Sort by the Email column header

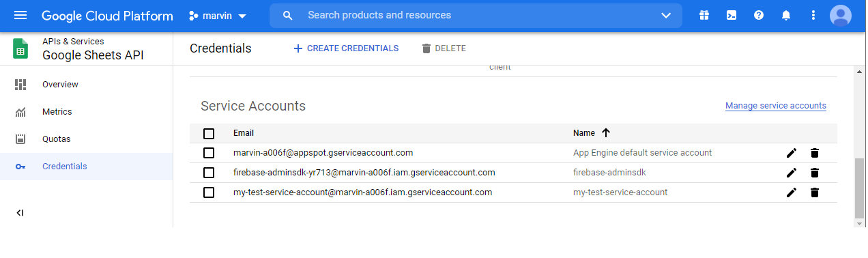point(244,133)
